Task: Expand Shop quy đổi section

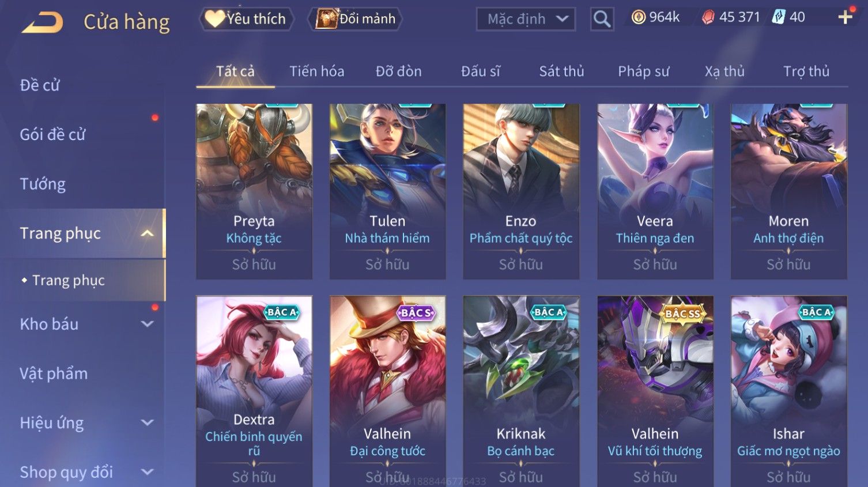Action: pos(148,472)
